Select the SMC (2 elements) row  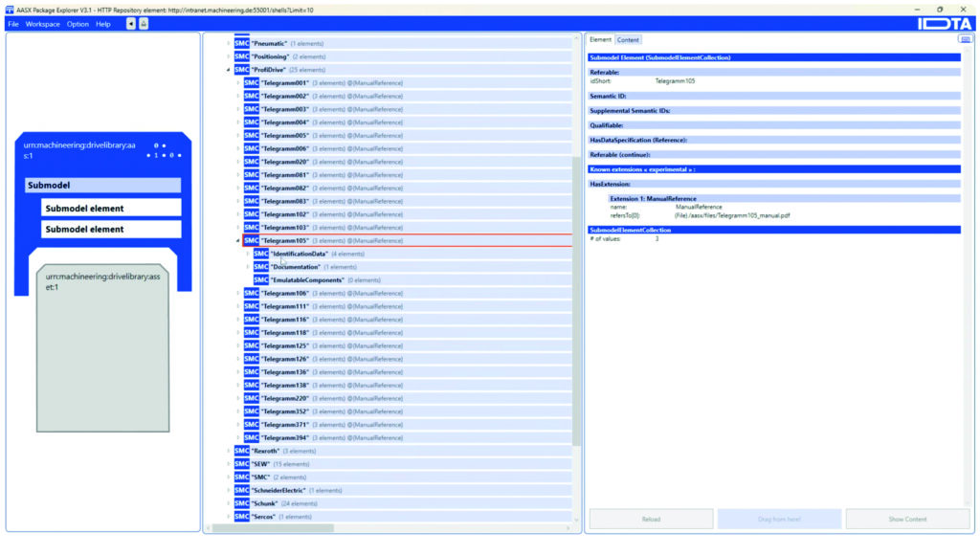coord(403,477)
